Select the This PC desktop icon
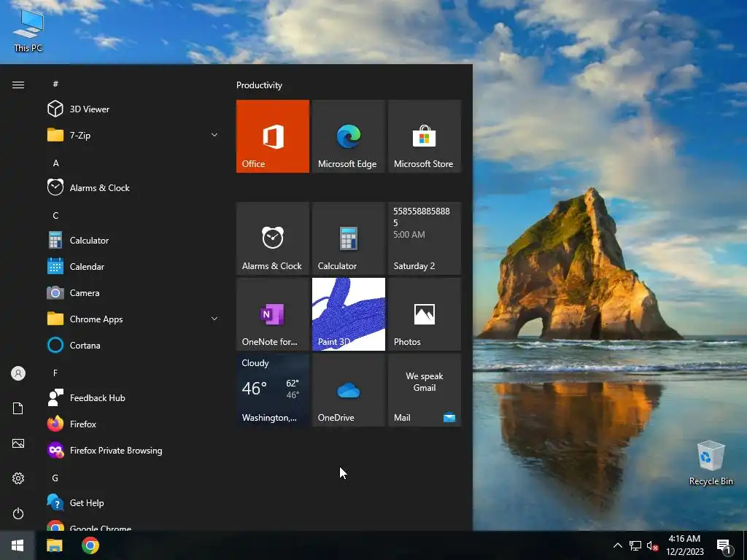 click(x=28, y=31)
